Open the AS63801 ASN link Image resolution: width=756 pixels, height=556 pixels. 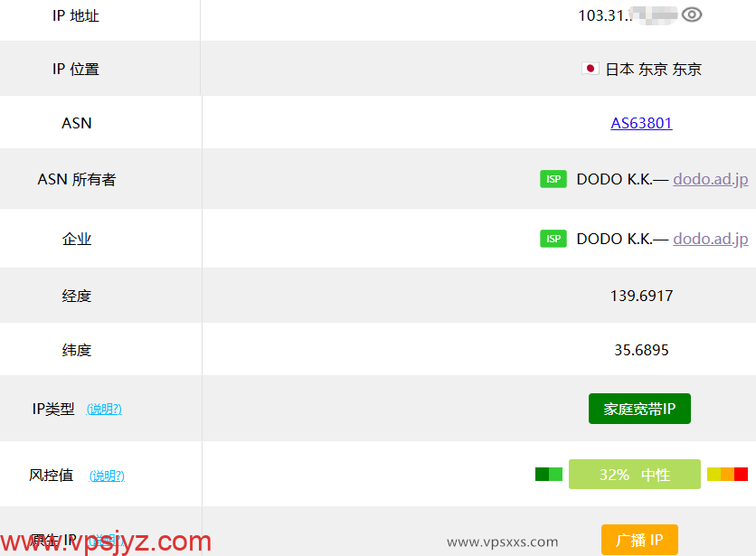point(641,123)
